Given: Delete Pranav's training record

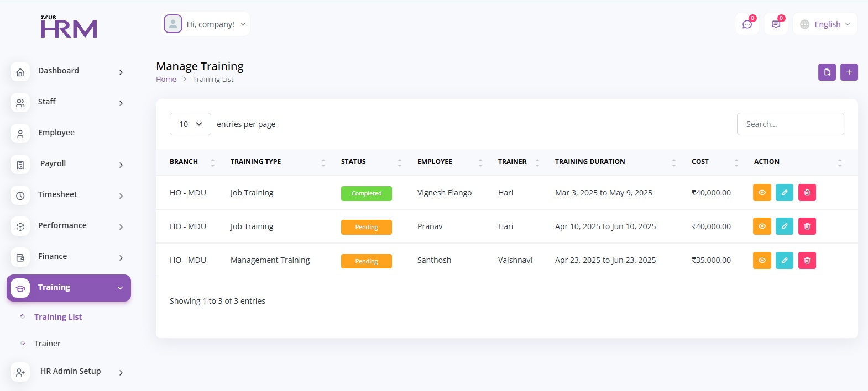Looking at the screenshot, I should (x=807, y=226).
